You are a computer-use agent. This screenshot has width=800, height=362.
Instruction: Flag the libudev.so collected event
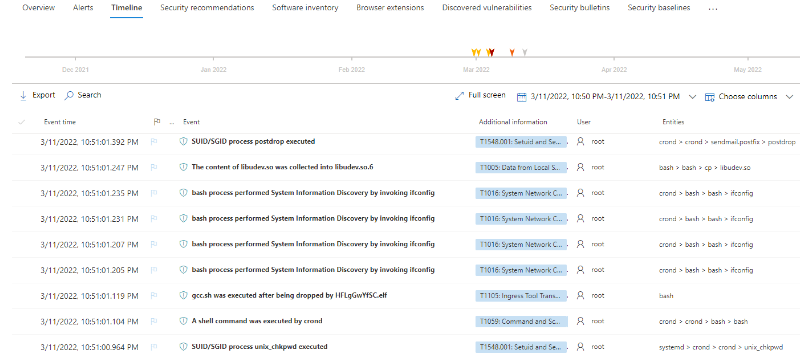click(x=154, y=167)
